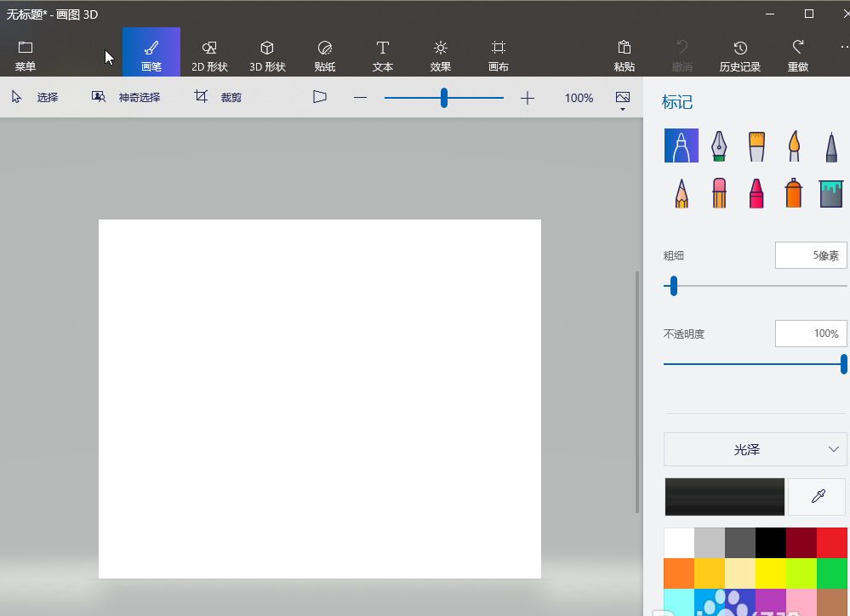
Task: Switch to the 画笔 brushes tab
Action: 151,52
